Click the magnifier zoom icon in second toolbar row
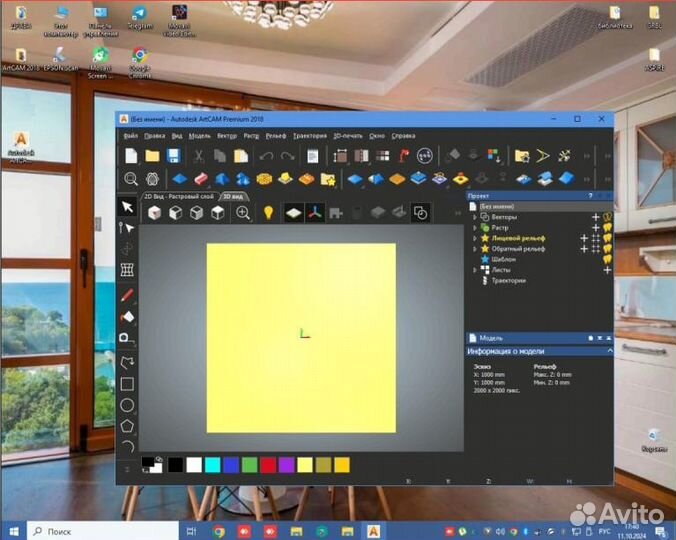676x540 pixels. click(131, 178)
